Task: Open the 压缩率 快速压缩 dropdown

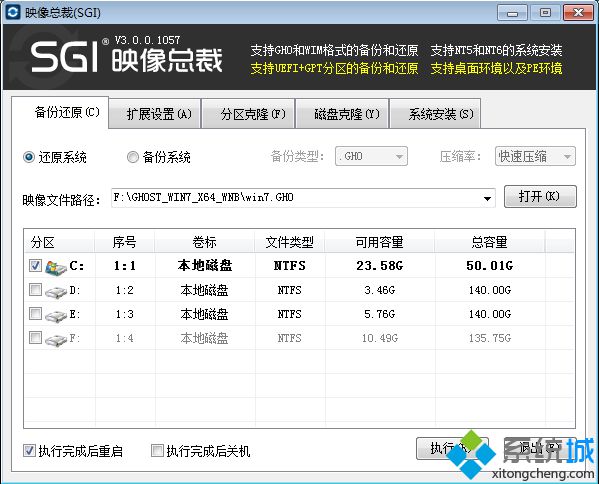Action: 535,156
